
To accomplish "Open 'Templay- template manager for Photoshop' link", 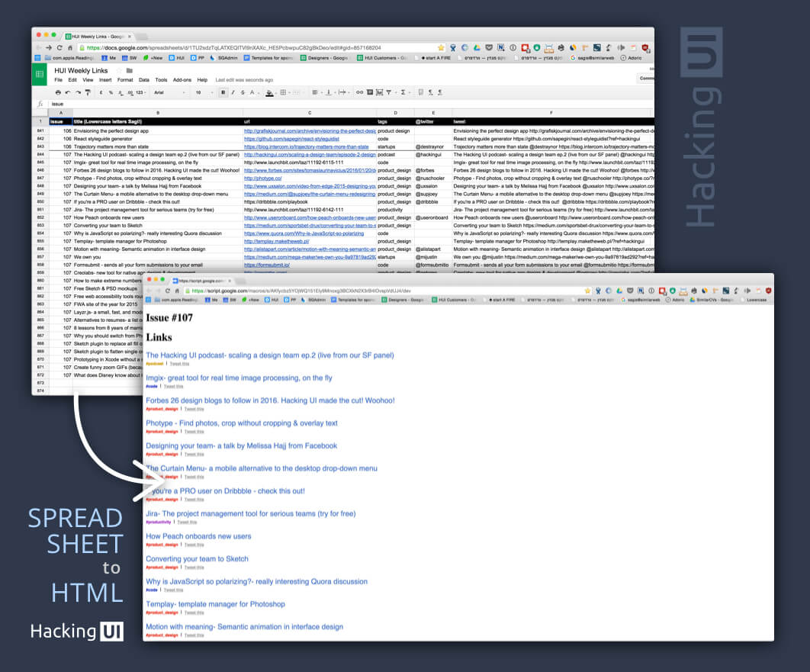I will coord(215,604).
